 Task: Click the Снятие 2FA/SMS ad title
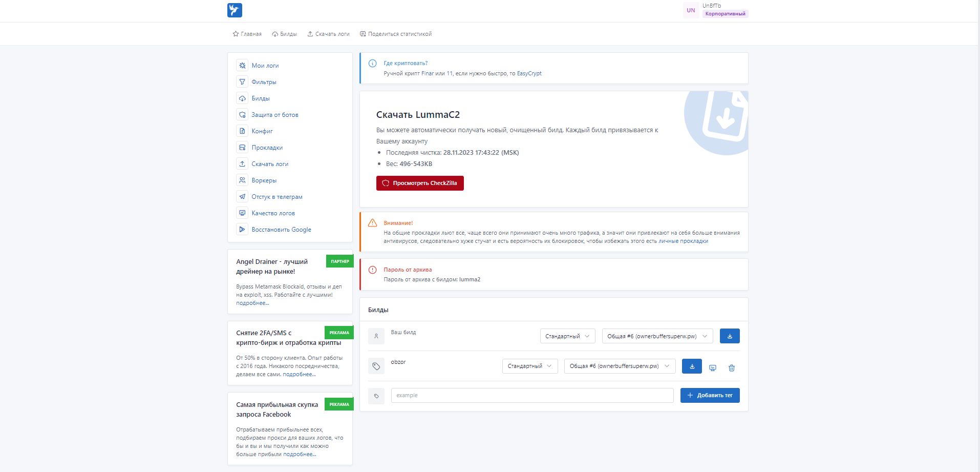[288, 338]
